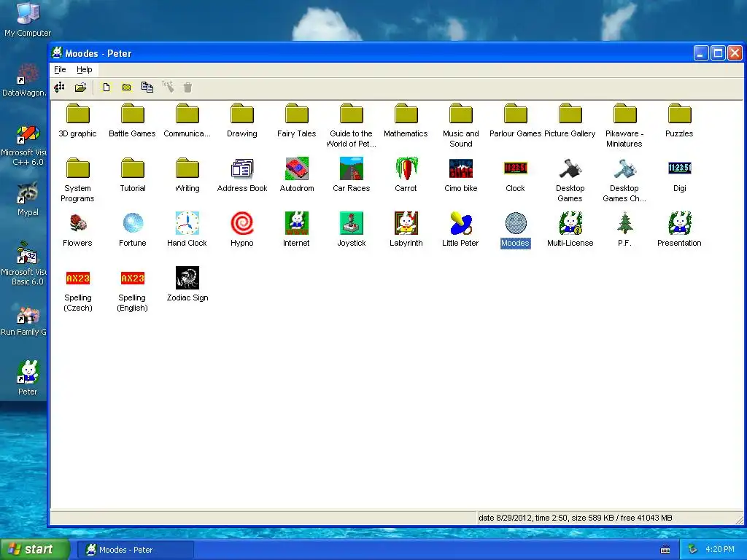Screen dimensions: 747x560
Task: Select the Digi clock icon
Action: click(679, 168)
